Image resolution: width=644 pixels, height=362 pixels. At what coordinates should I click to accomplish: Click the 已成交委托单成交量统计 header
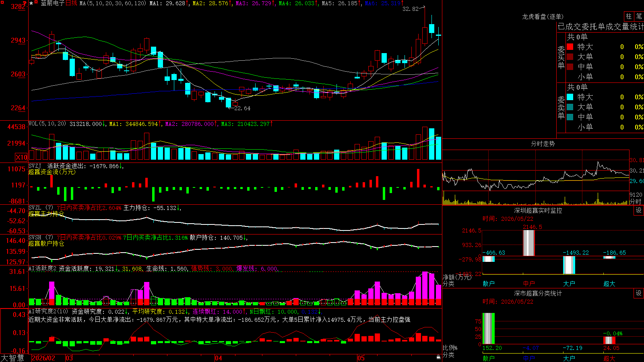(x=601, y=27)
